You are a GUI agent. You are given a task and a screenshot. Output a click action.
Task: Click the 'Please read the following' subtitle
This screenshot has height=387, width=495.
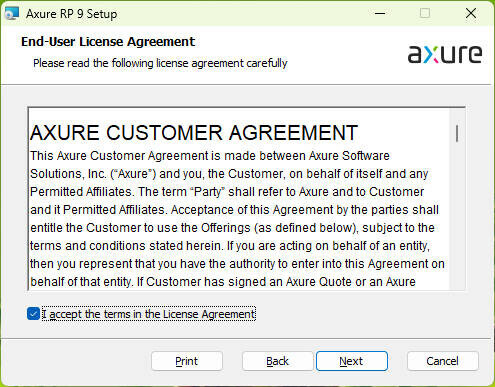tap(160, 63)
